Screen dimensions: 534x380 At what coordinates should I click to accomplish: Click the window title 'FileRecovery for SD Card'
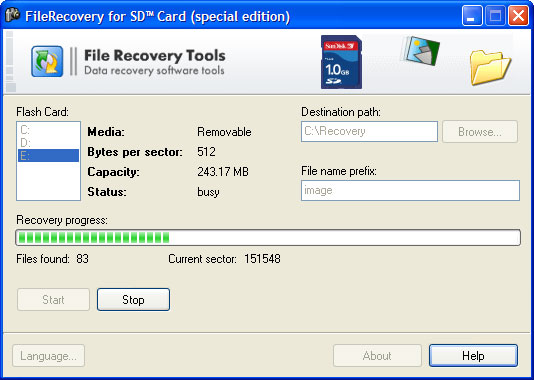pyautogui.click(x=158, y=16)
